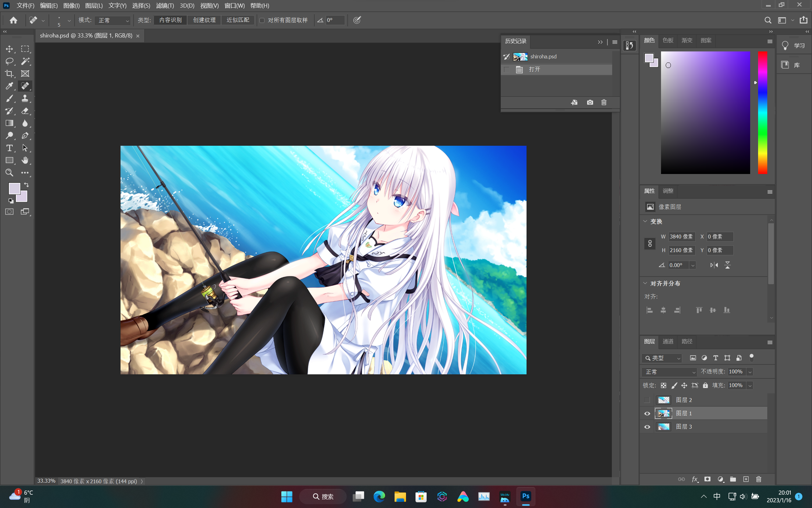Screen dimensions: 812x508
Task: Open 不透明度 opacity dropdown arrow
Action: pos(750,372)
